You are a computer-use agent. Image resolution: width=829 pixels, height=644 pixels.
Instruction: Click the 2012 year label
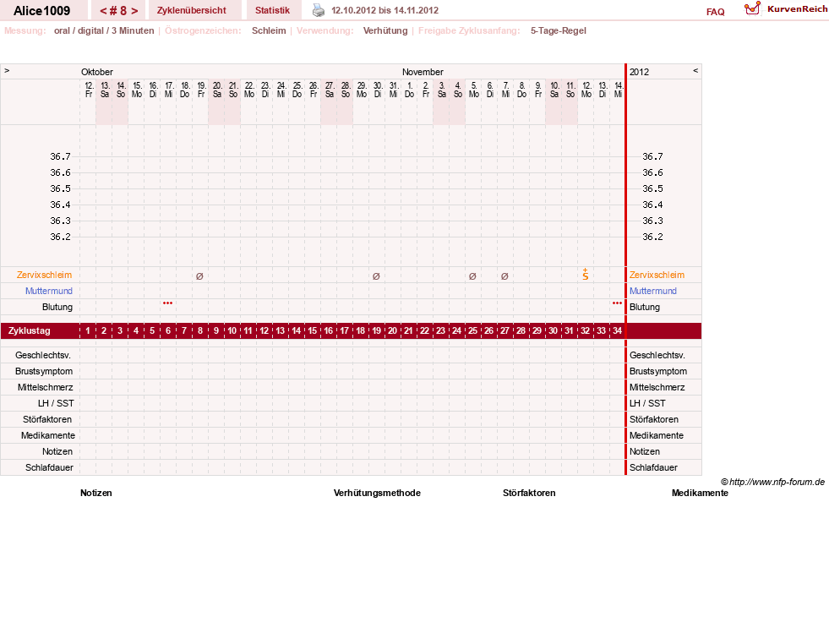(x=639, y=72)
